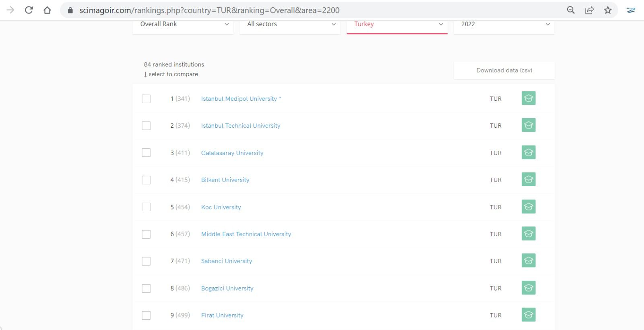Tick the Koc University checkbox

click(x=146, y=207)
